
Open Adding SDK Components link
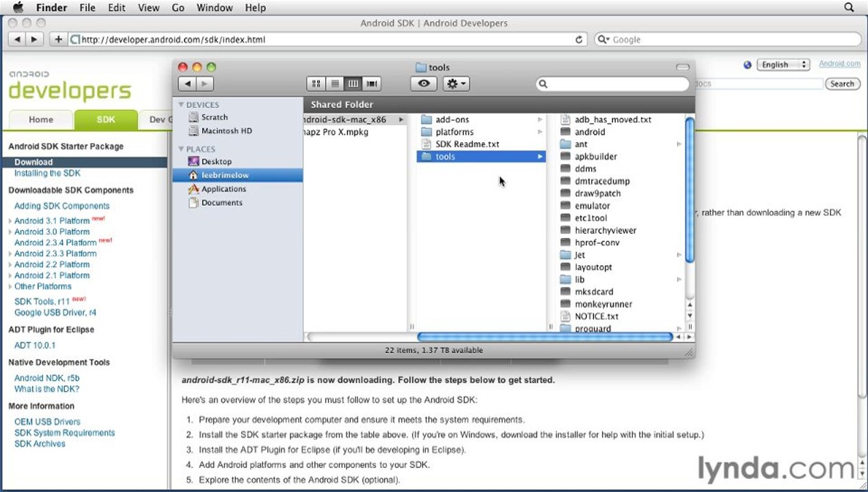pos(62,206)
